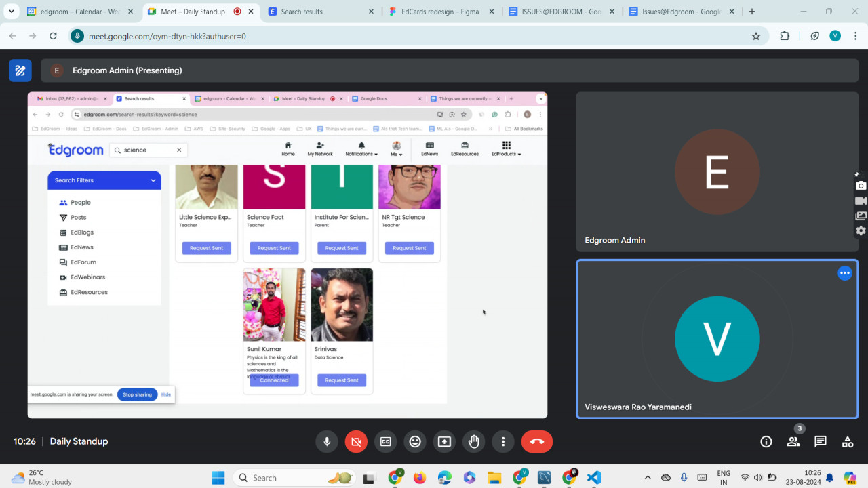Screen dimensions: 868x488
Task: Switch to Search results browser tab
Action: 321,12
